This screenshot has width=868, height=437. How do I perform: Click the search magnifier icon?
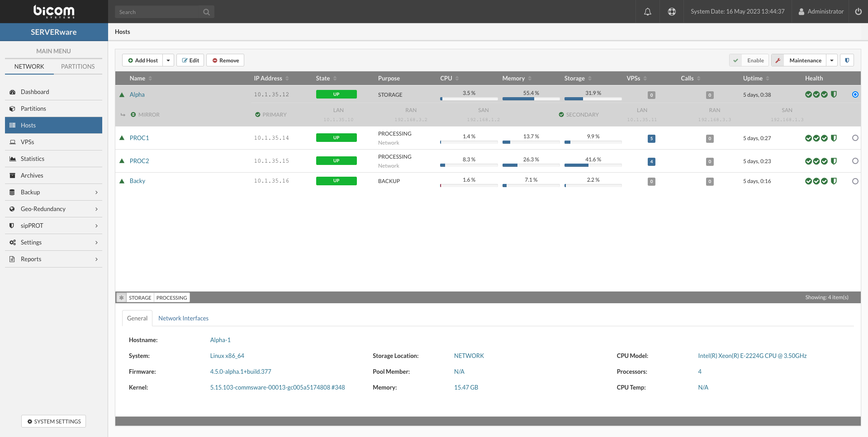[206, 12]
